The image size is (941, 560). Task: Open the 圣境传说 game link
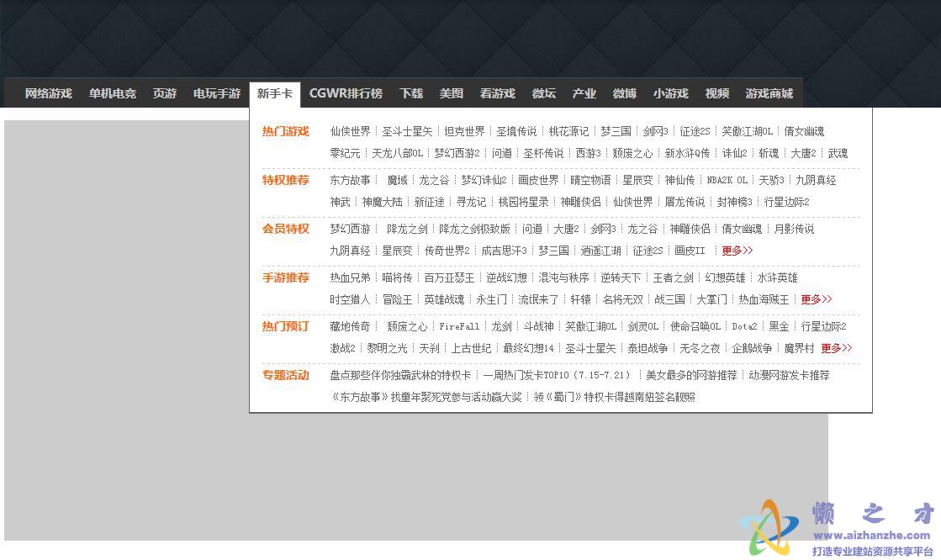[x=516, y=131]
